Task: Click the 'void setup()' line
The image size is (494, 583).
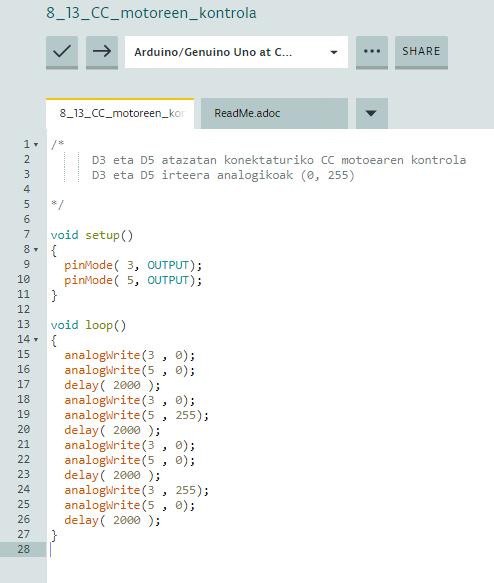Action: point(92,235)
